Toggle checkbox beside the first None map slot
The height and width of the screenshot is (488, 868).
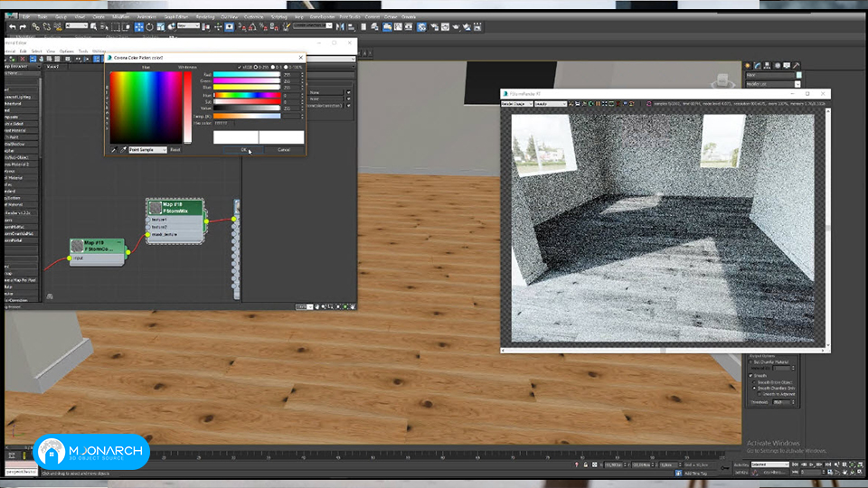[348, 92]
